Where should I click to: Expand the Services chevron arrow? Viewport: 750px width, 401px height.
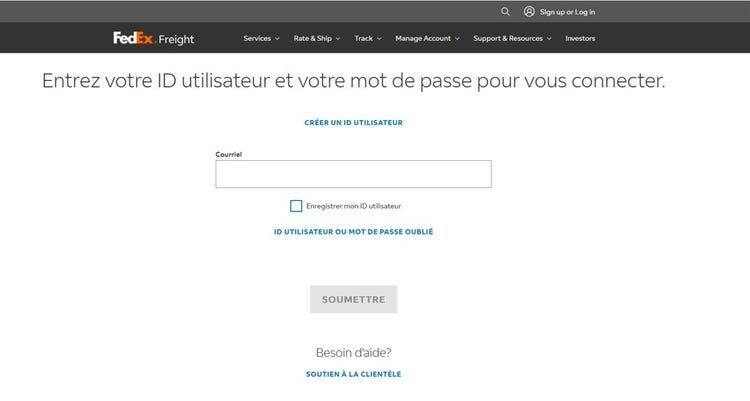click(x=277, y=39)
